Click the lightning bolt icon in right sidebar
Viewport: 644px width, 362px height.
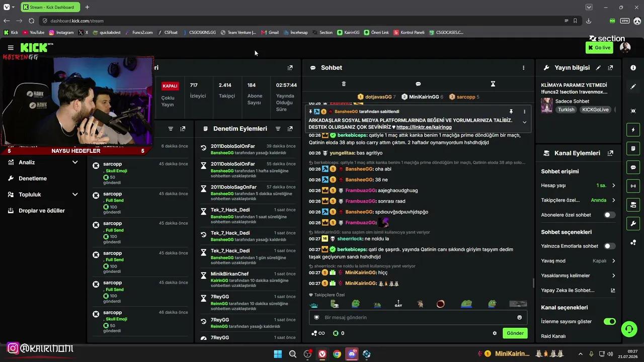(x=633, y=130)
